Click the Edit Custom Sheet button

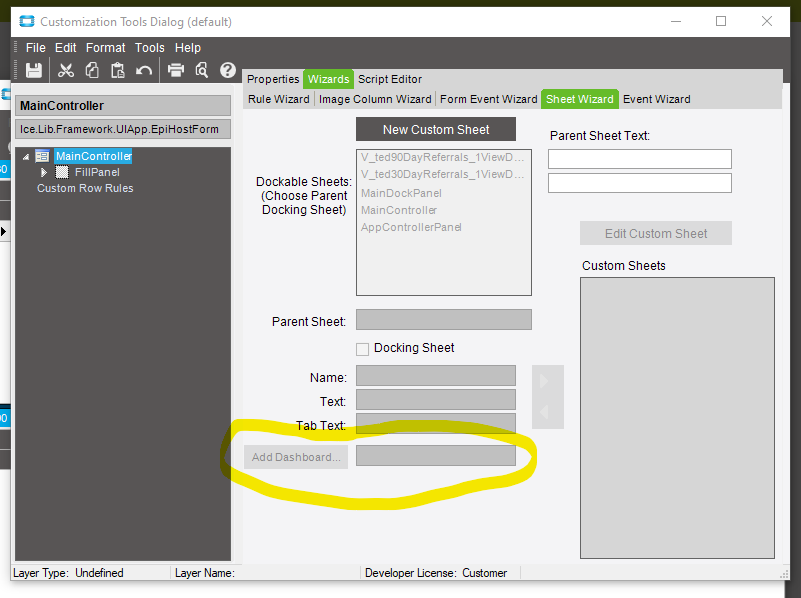click(656, 234)
